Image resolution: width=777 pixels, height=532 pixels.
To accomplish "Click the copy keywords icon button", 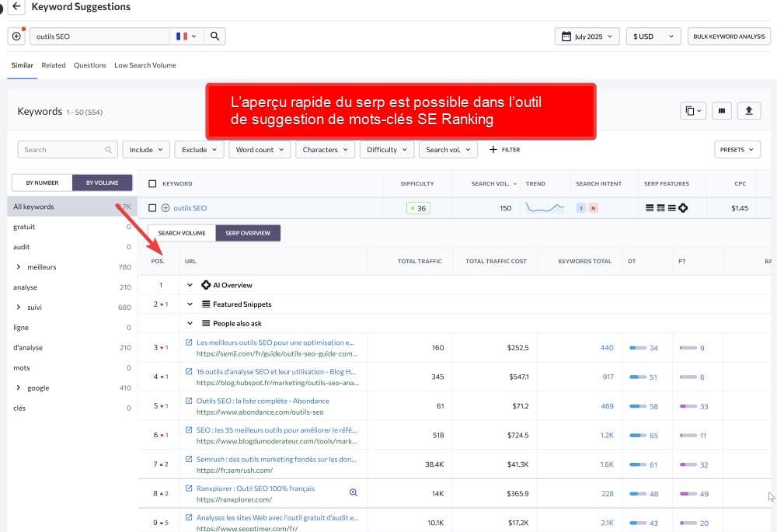I will pos(693,111).
